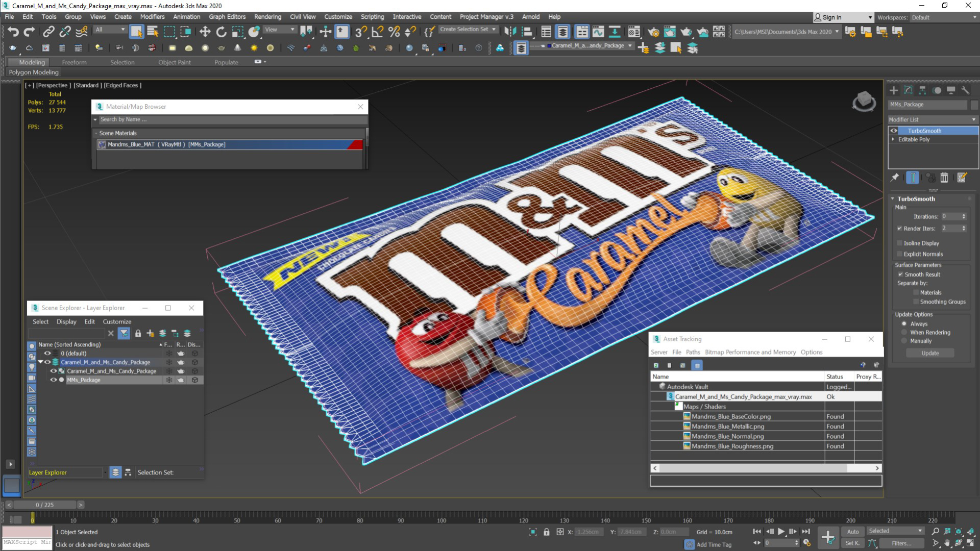
Task: Open the Create command panel tab
Action: [x=894, y=90]
